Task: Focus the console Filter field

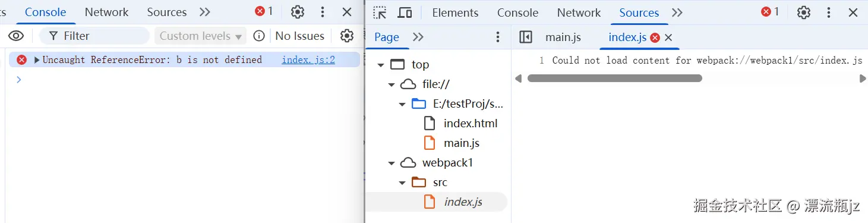Action: click(x=94, y=36)
